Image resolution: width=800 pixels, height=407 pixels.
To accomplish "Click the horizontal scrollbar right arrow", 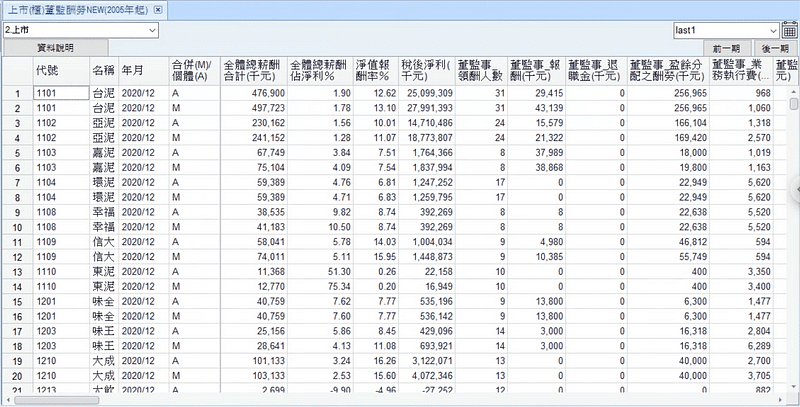I will click(x=780, y=400).
